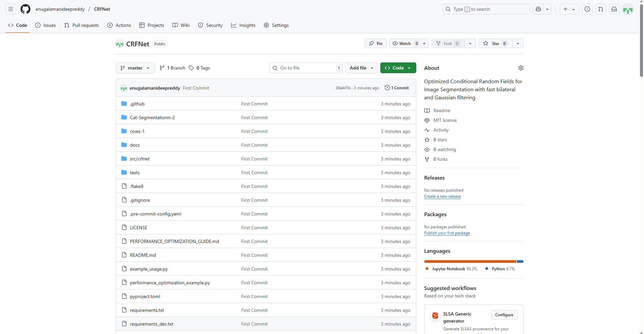
Task: Switch to the Insights tab
Action: [243, 25]
